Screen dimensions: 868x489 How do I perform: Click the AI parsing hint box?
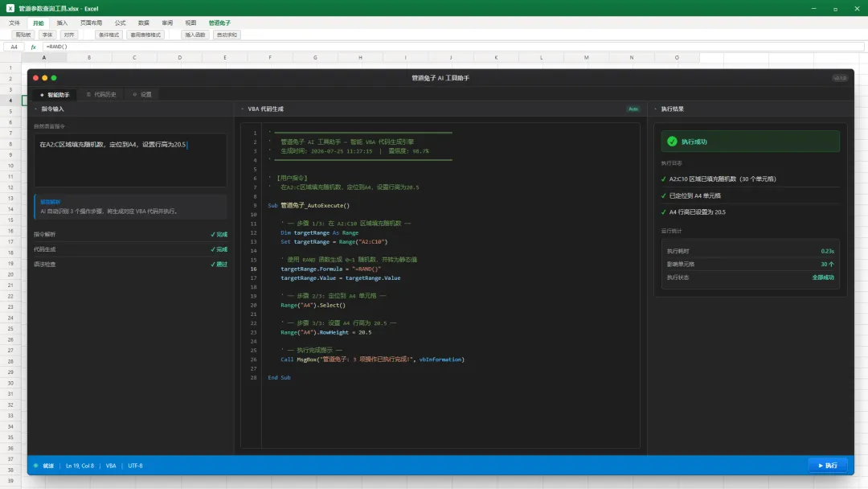pos(131,208)
